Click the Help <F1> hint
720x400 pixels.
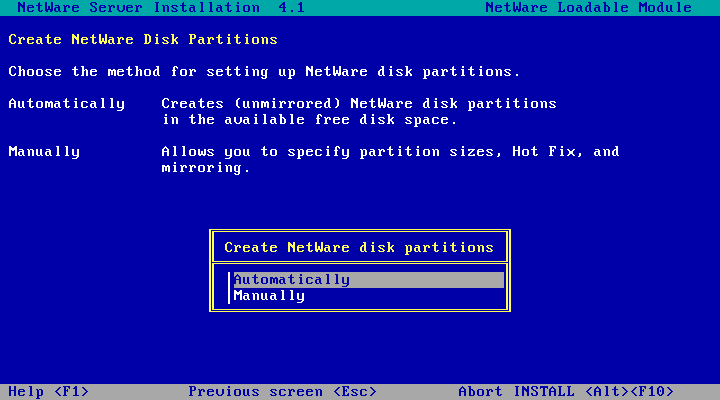click(49, 392)
